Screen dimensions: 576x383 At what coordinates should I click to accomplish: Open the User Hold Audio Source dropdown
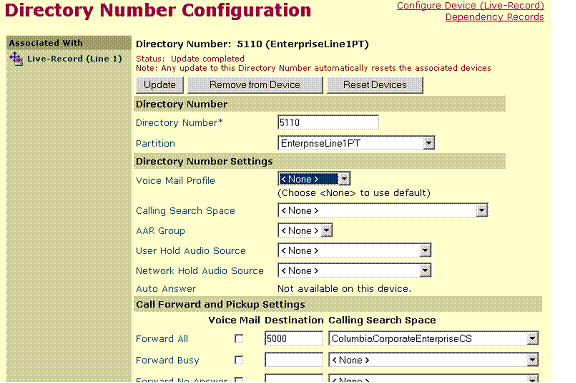pyautogui.click(x=354, y=251)
